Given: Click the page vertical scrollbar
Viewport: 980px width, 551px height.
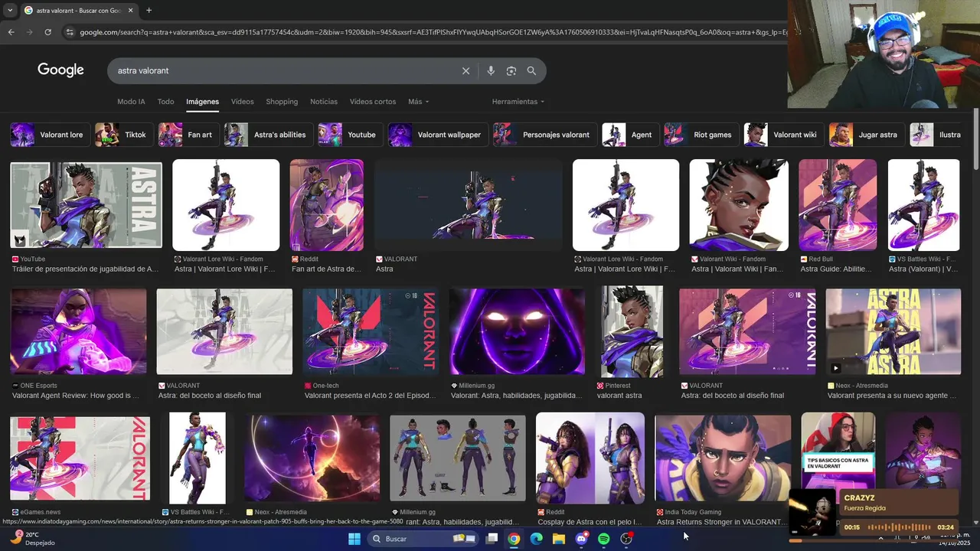Looking at the screenshot, I should coord(976,138).
